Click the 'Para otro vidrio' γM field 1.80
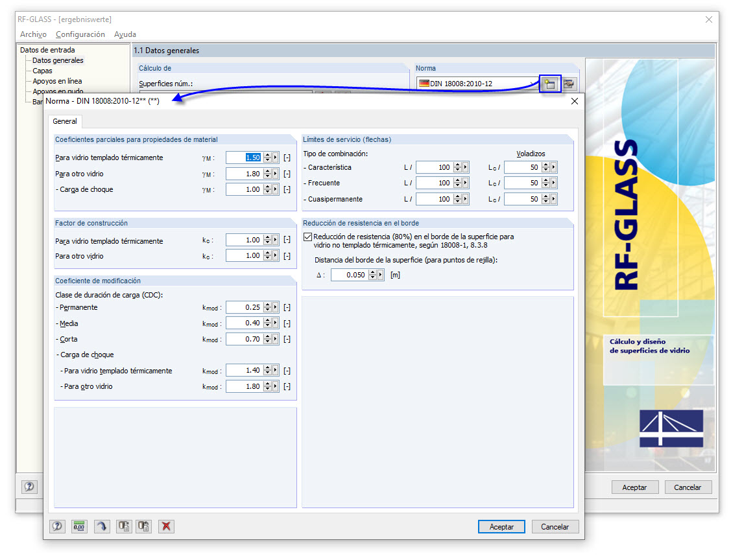731x560 pixels. [x=245, y=174]
